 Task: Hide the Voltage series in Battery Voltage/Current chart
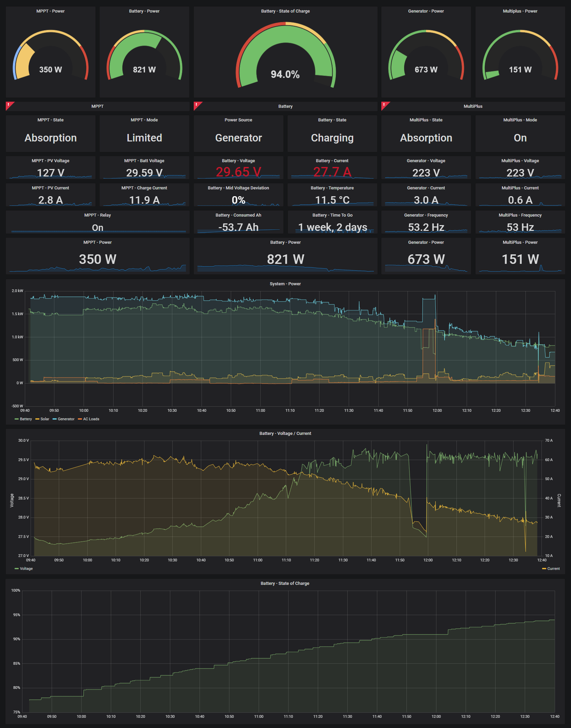[x=26, y=569]
